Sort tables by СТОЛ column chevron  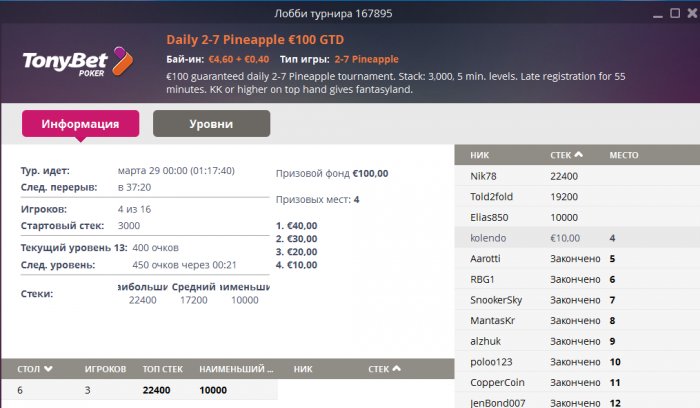pyautogui.click(x=48, y=369)
